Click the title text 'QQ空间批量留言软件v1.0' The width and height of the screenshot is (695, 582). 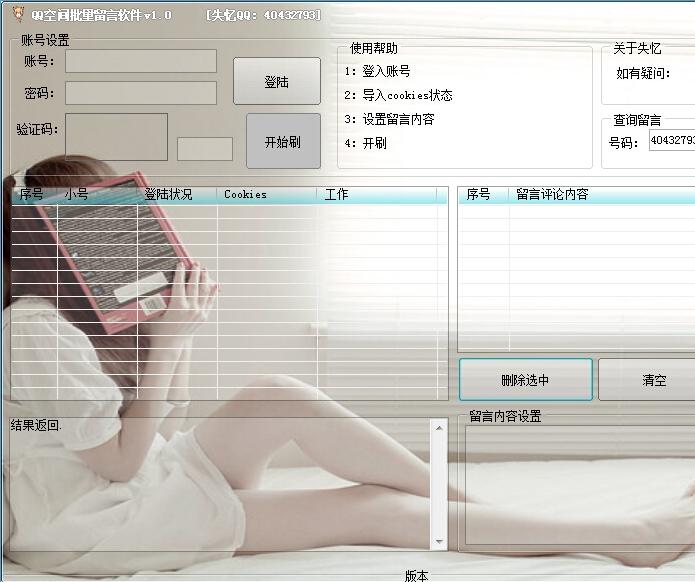tap(101, 15)
